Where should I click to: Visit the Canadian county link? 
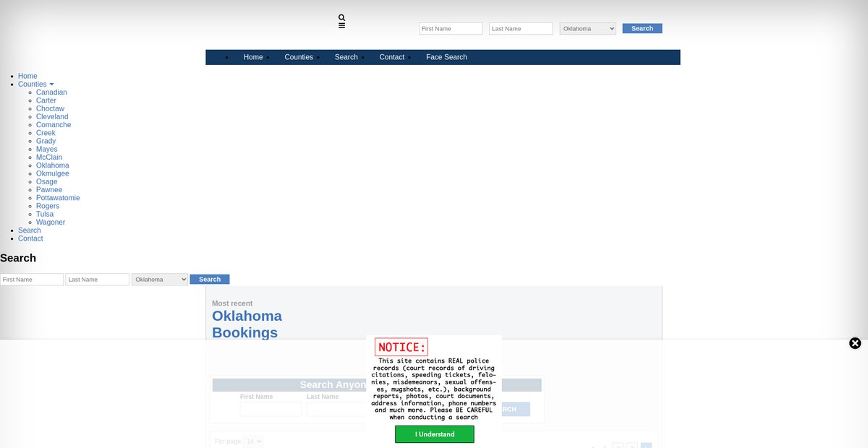click(51, 92)
